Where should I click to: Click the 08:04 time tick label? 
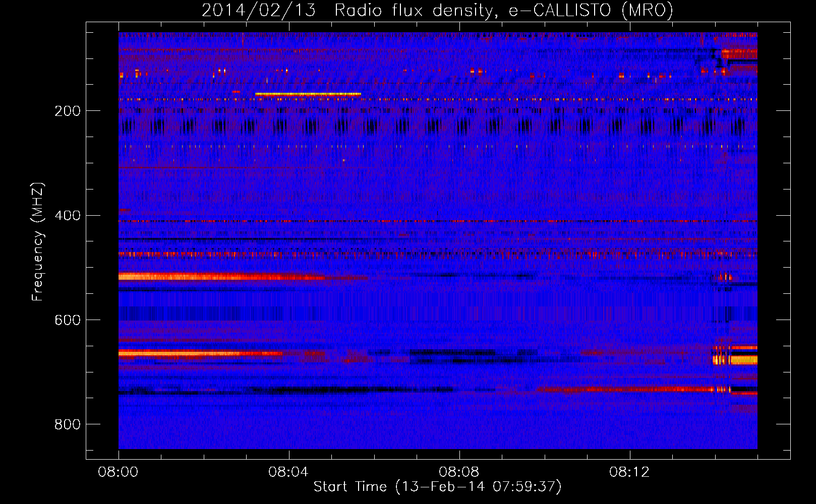pyautogui.click(x=288, y=472)
